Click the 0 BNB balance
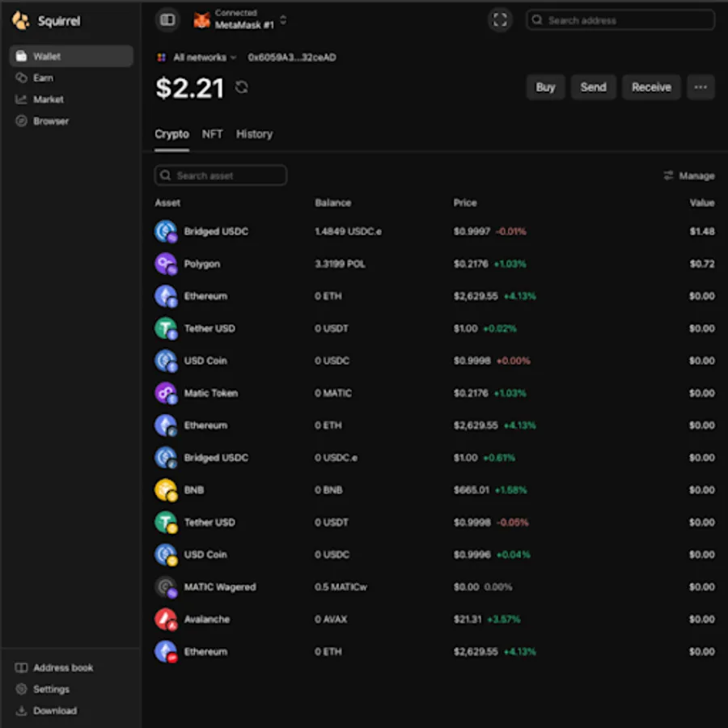 (328, 490)
